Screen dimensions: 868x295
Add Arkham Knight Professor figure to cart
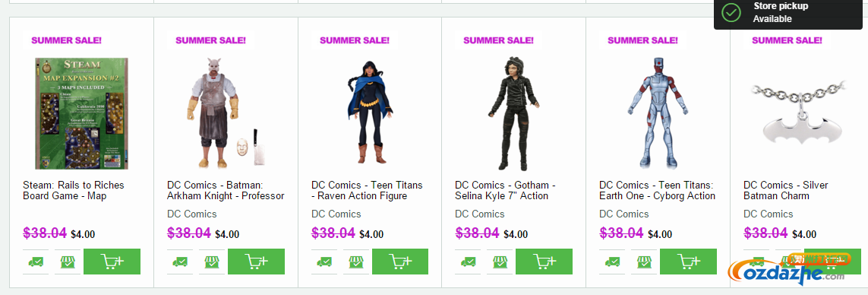[x=257, y=262]
